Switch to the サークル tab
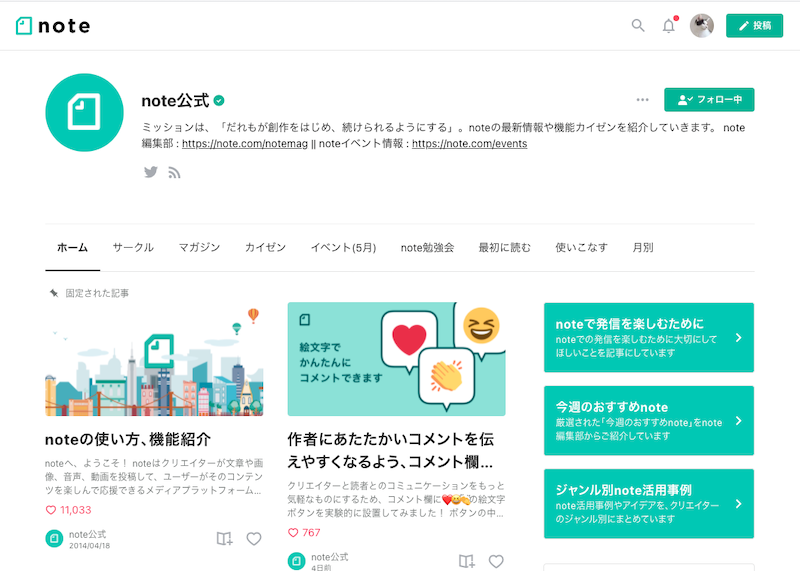Viewport: 800px width, 571px height. tap(133, 247)
